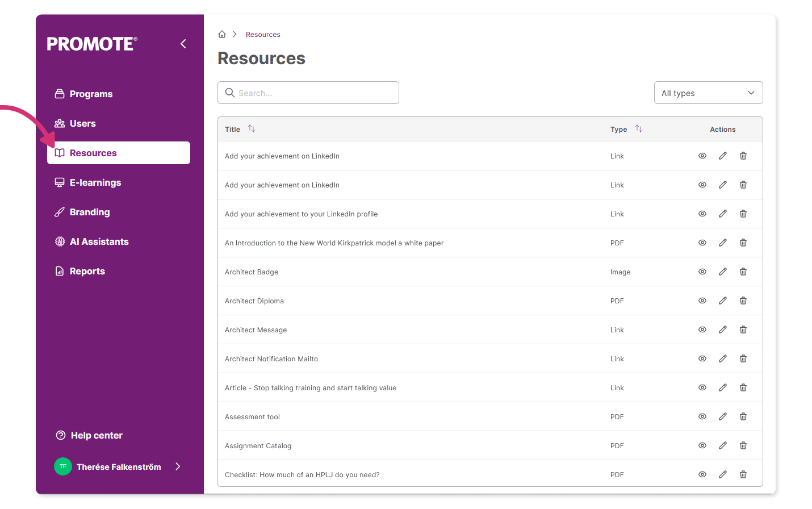Delete the HPLJ Checklist resource

743,474
